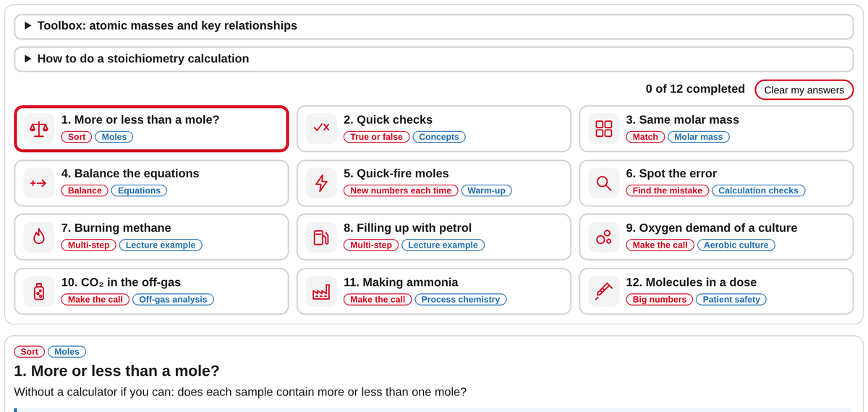This screenshot has width=868, height=412.
Task: Click the large heading 1. More or less than a mole?
Action: (x=116, y=371)
